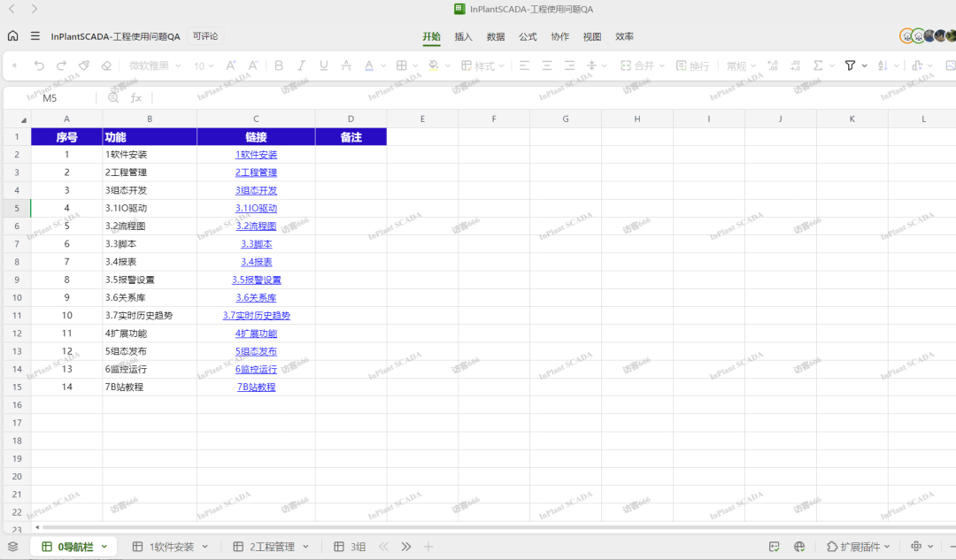Viewport: 956px width, 560px height.
Task: Follow the 3.5报警设置 hyperlink
Action: [x=256, y=280]
